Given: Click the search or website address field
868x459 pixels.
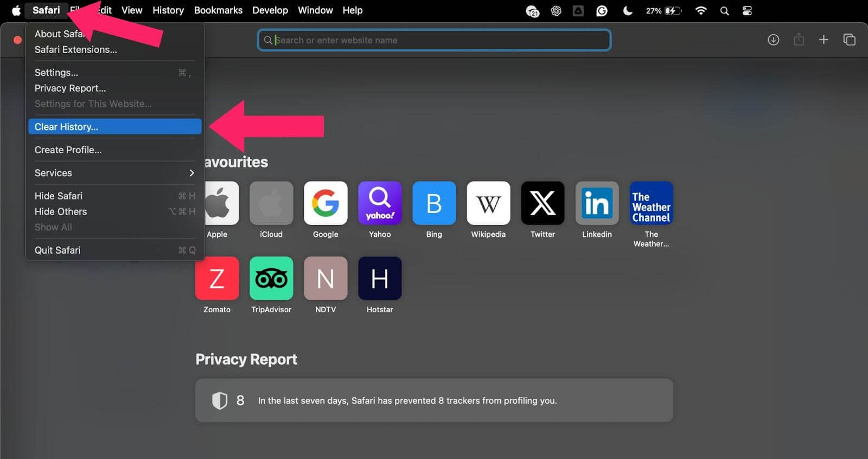Looking at the screenshot, I should tap(434, 40).
